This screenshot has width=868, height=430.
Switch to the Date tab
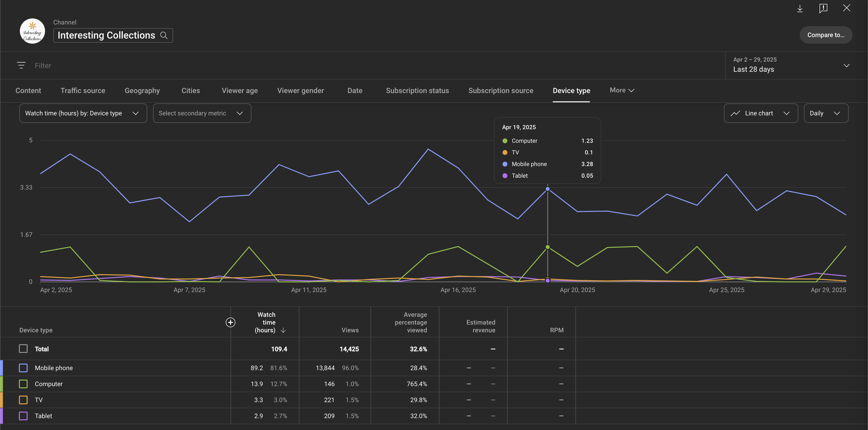coord(355,91)
